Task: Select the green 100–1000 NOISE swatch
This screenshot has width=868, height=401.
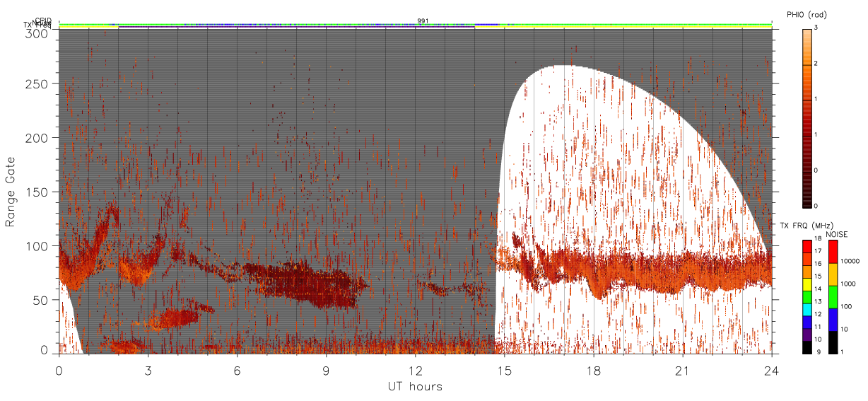Action: [x=834, y=297]
